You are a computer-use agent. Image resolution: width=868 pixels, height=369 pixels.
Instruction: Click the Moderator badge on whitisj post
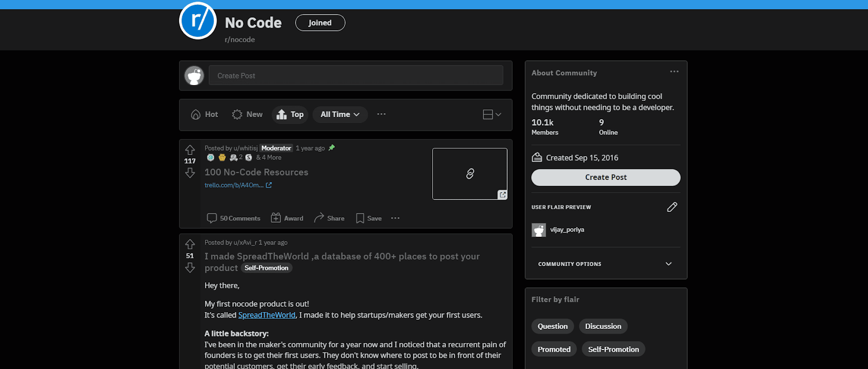[276, 148]
